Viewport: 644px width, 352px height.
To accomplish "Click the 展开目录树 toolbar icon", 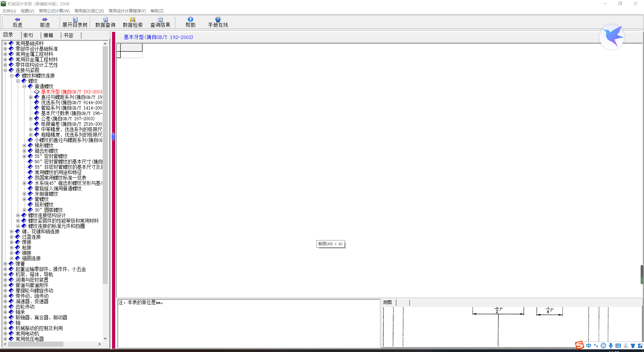I will [x=75, y=19].
